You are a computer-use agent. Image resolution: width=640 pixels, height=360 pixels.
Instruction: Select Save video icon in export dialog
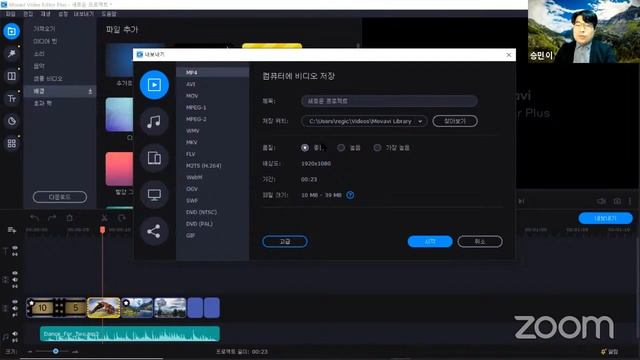[154, 85]
